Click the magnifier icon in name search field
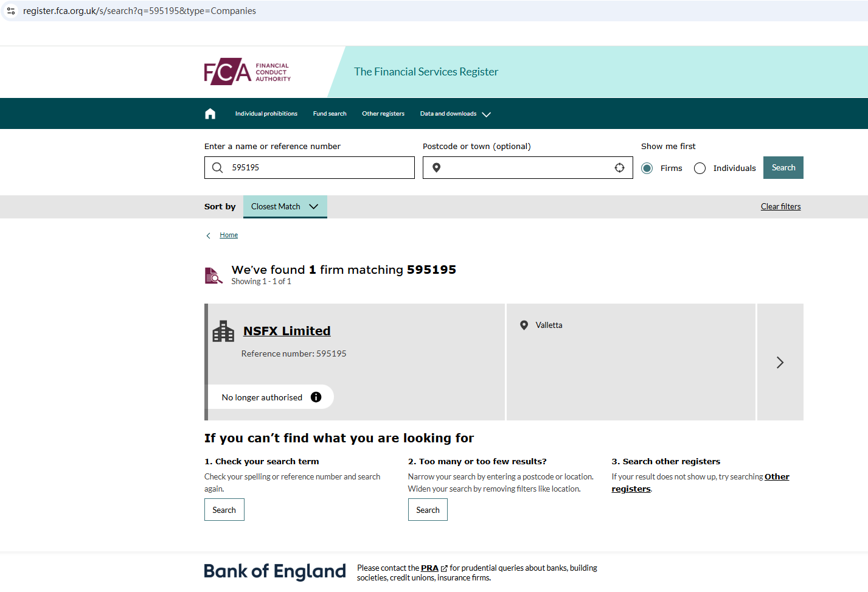 click(x=217, y=167)
